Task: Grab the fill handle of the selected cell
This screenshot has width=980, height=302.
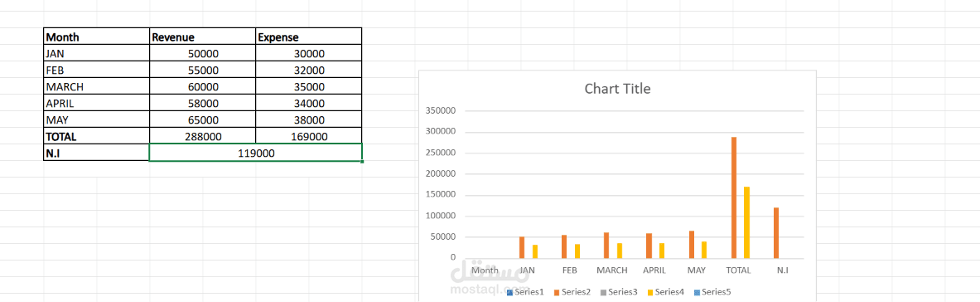Action: (363, 162)
